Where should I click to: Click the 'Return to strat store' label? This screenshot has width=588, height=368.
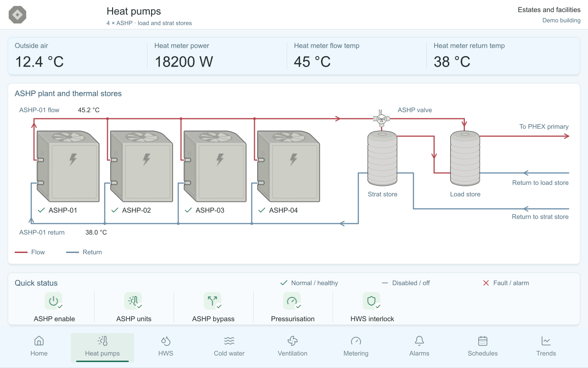[540, 217]
